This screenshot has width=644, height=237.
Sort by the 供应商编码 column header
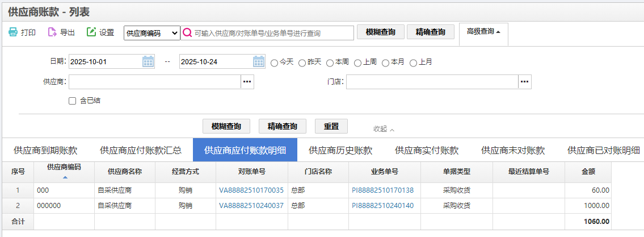64,171
